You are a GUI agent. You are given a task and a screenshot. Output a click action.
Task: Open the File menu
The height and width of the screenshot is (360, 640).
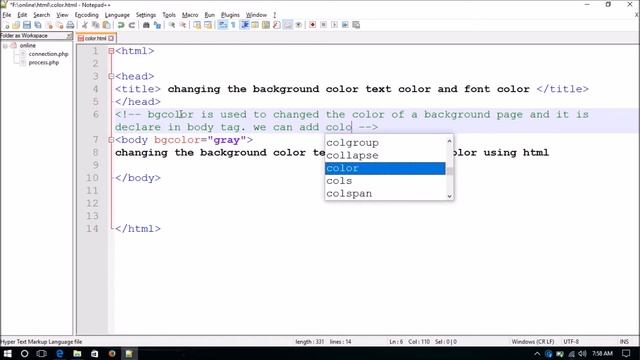(x=7, y=15)
